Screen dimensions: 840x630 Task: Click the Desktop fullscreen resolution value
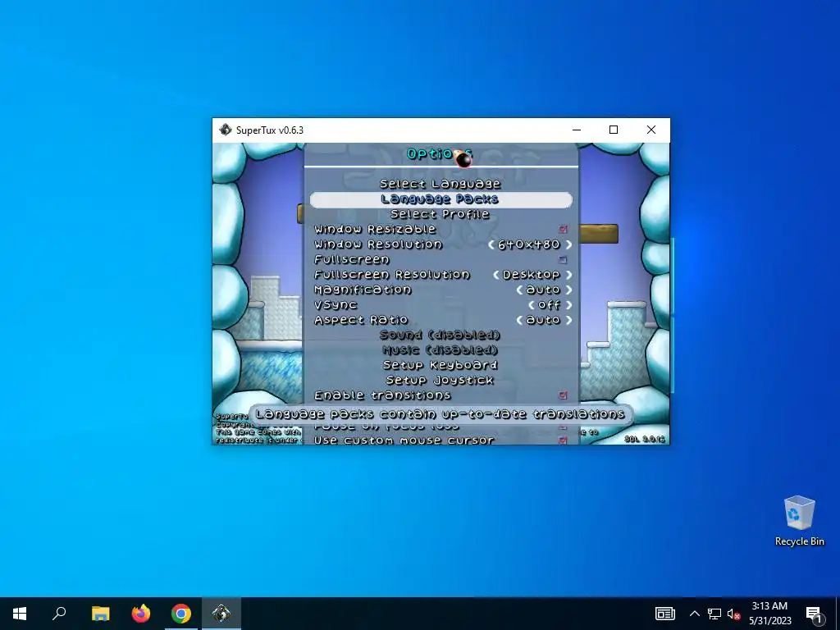point(531,275)
